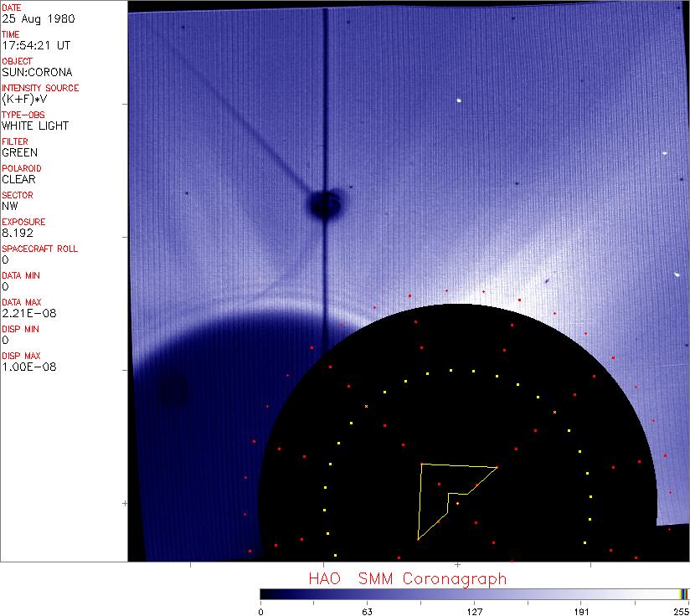Click the colorbar at the 127 mark
Screen dimensions: 690x616
coord(474,593)
